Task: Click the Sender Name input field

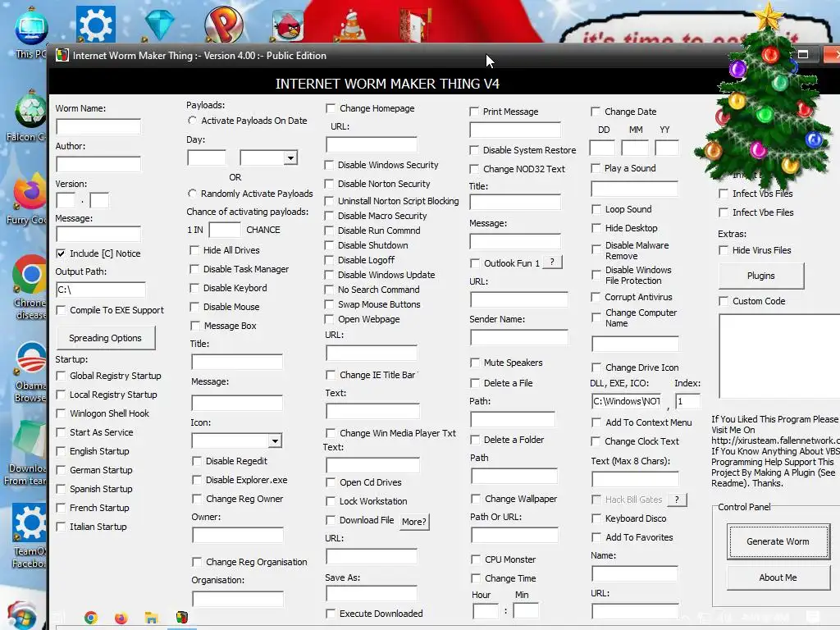Action: coord(519,337)
